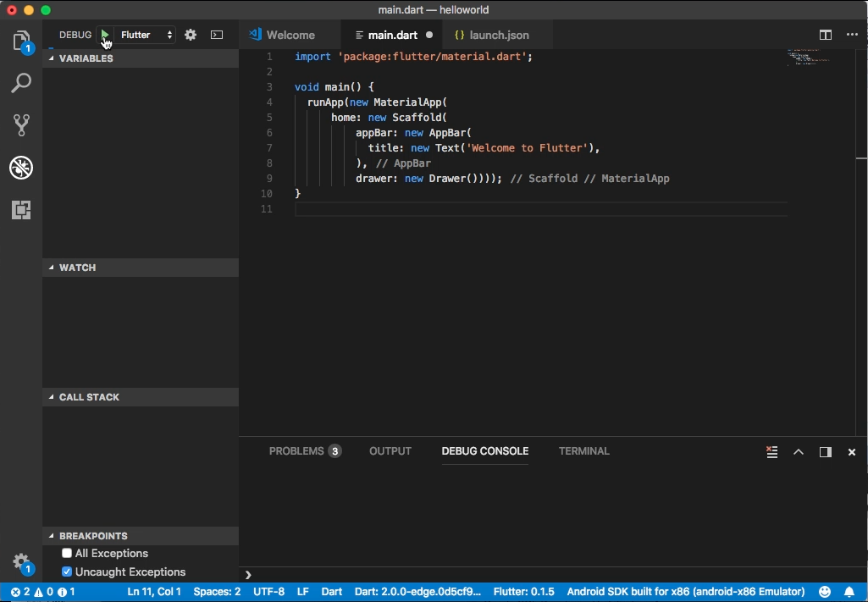Click the code minimap
The image size is (868, 602).
pos(808,57)
